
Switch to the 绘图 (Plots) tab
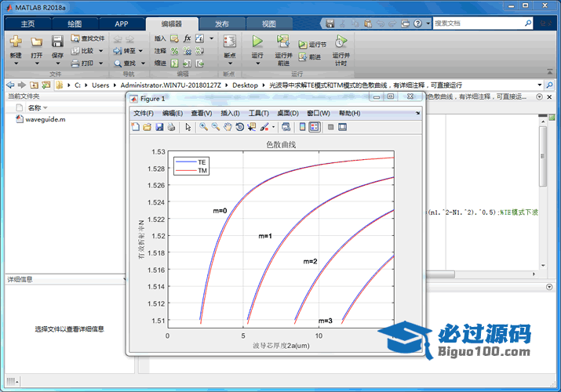[75, 24]
